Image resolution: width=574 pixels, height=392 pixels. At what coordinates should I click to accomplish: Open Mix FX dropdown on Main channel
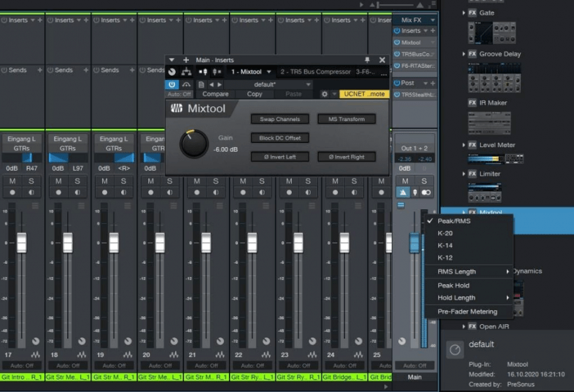tap(433, 20)
